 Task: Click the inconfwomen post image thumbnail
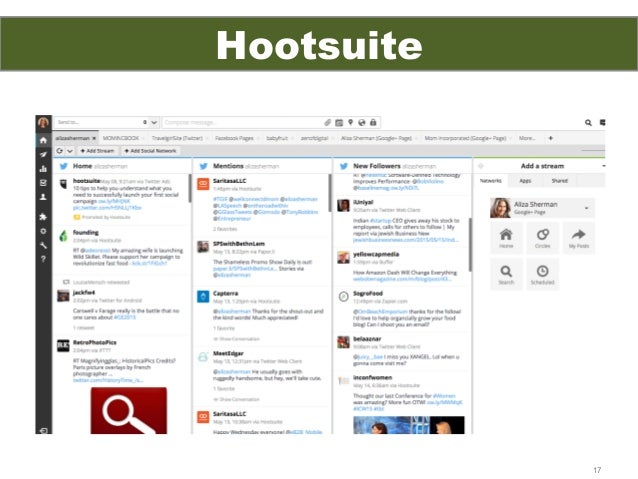click(409, 425)
